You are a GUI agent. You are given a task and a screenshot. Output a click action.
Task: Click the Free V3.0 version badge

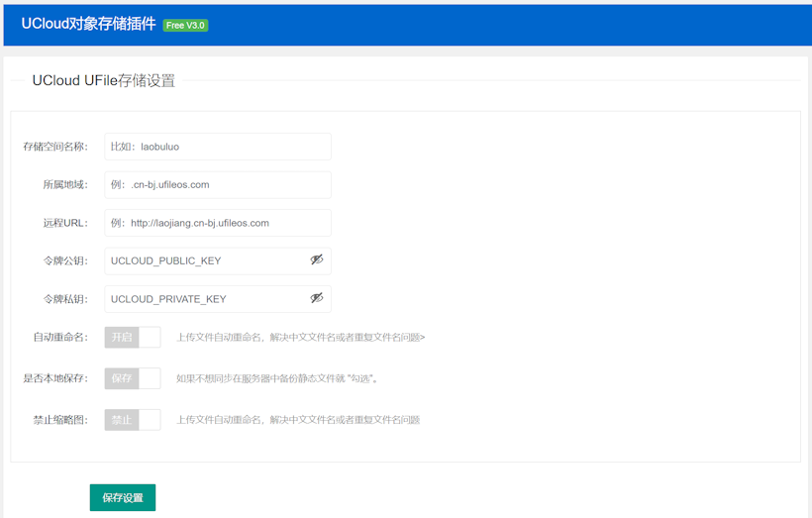[185, 26]
